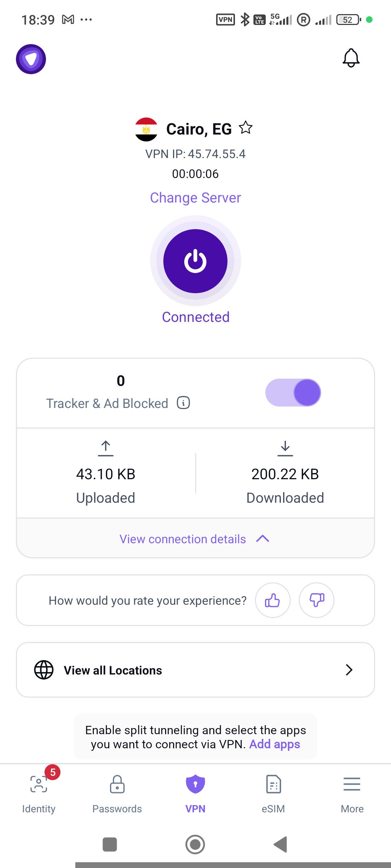Screen dimensions: 391x868
Task: Favorite Cairo, EG with the star
Action: 246,128
